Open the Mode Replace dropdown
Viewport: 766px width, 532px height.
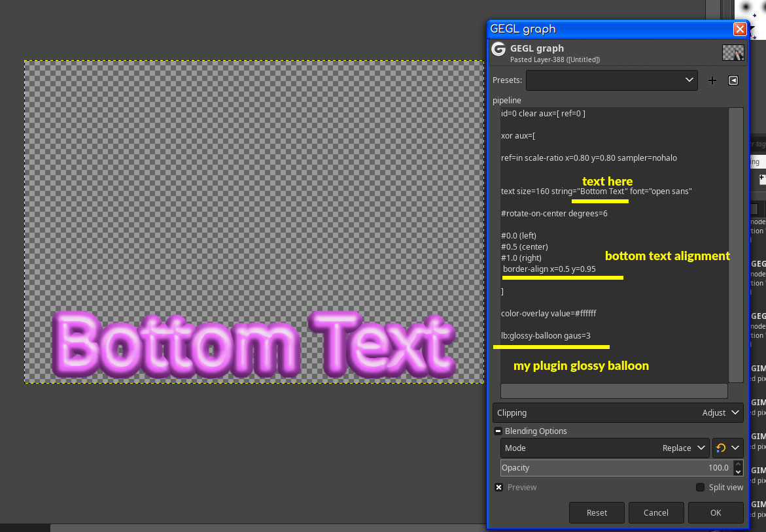click(605, 448)
